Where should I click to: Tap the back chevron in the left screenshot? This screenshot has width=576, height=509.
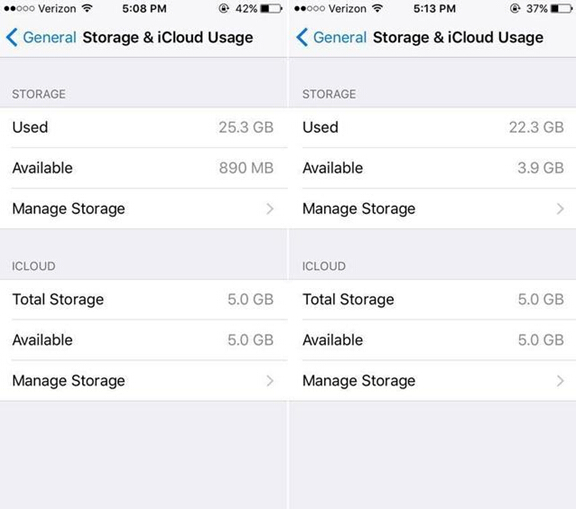(12, 37)
